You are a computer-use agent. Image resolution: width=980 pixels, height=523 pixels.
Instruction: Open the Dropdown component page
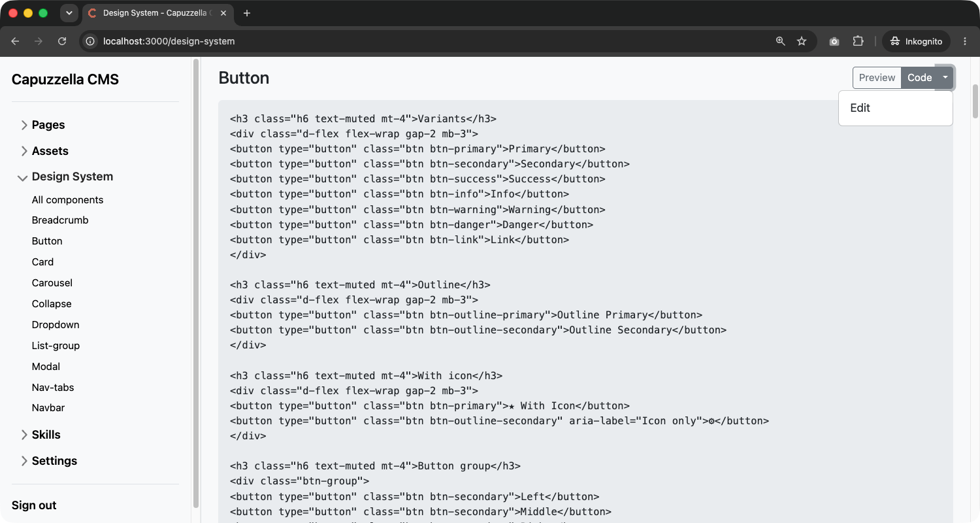click(56, 325)
